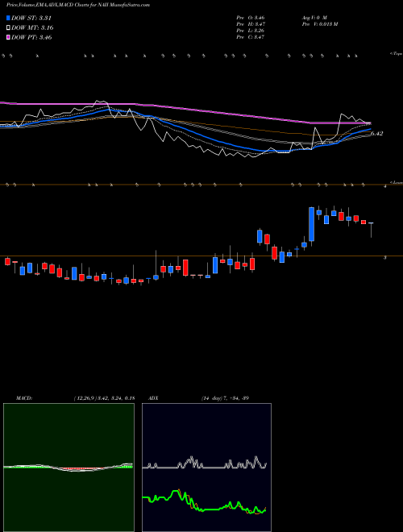Click the '3.42' EMA price label
The image size is (403, 532).
pos(377,134)
